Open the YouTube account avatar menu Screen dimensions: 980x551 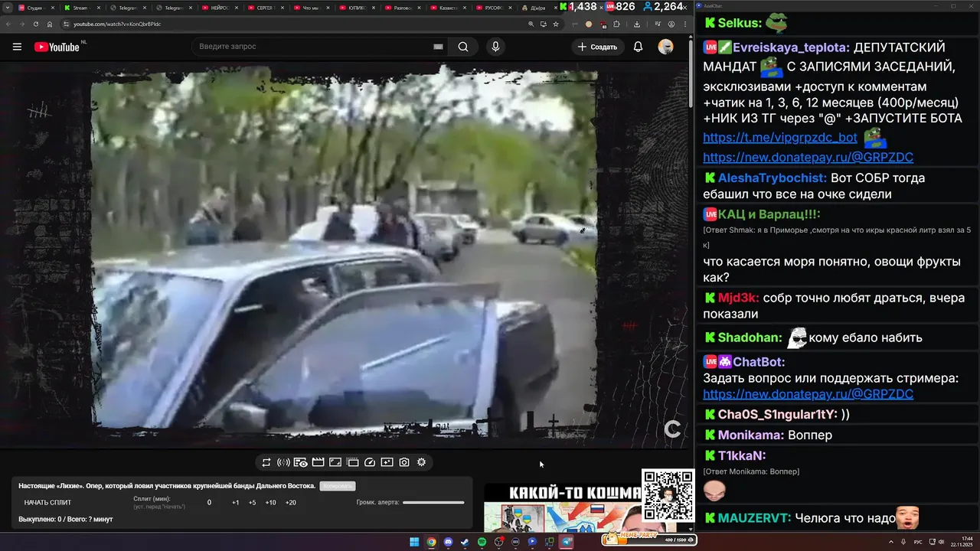pos(665,47)
